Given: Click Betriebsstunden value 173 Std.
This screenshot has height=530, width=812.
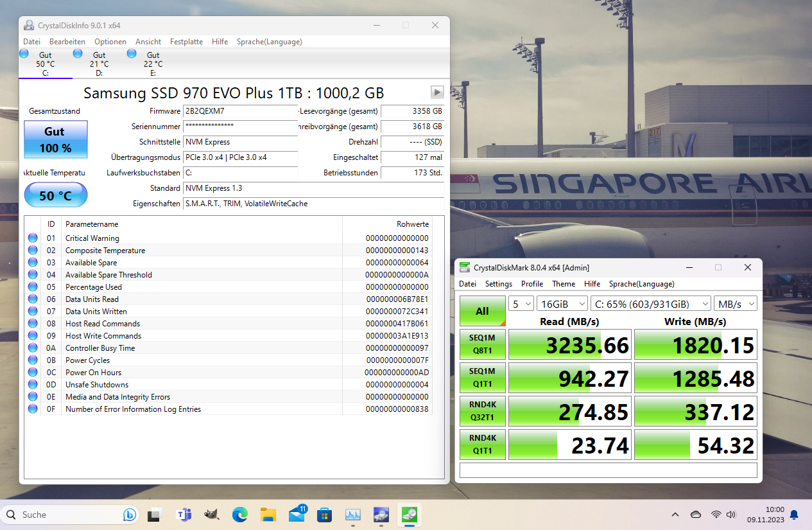Looking at the screenshot, I should [412, 173].
